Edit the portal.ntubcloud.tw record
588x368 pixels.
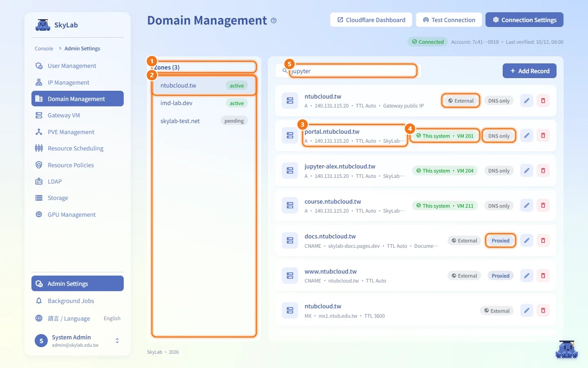point(527,136)
